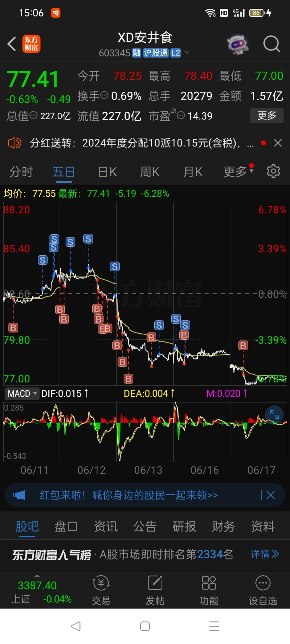Viewport: 290px width, 644px height.
Task: Open the 资讯 tab
Action: [x=106, y=526]
